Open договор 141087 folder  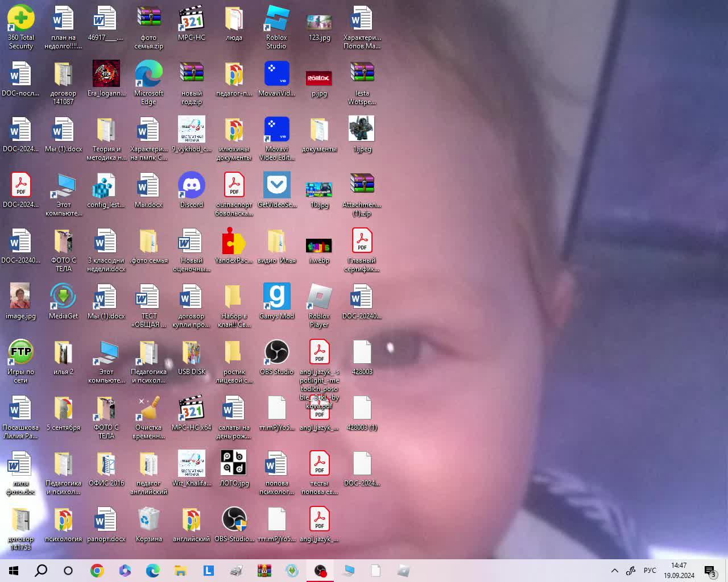[63, 82]
